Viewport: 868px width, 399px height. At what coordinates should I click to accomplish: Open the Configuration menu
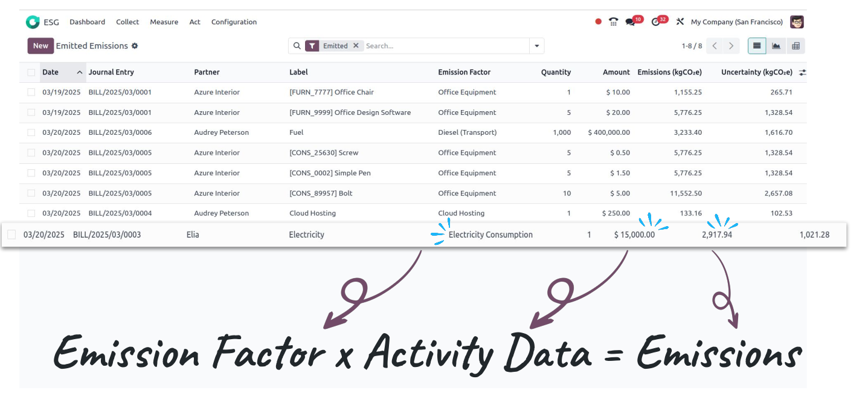point(234,22)
